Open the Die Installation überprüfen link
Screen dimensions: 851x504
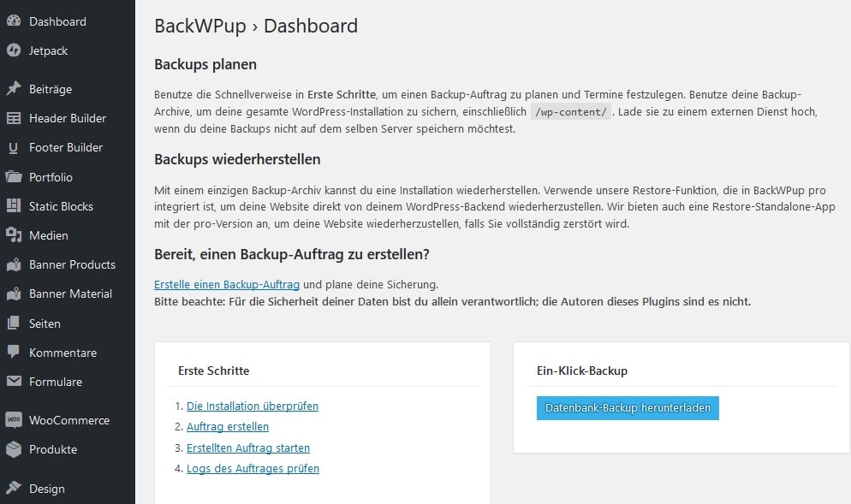253,406
